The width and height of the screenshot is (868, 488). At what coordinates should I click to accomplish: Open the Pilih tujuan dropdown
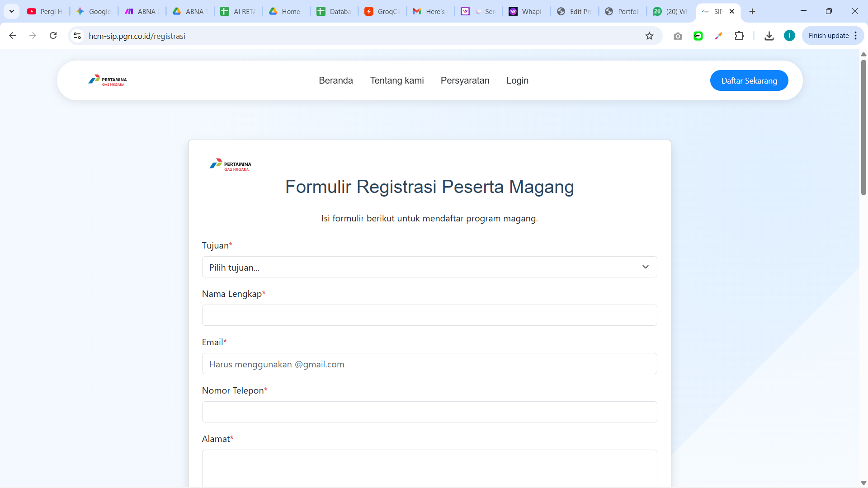click(429, 267)
